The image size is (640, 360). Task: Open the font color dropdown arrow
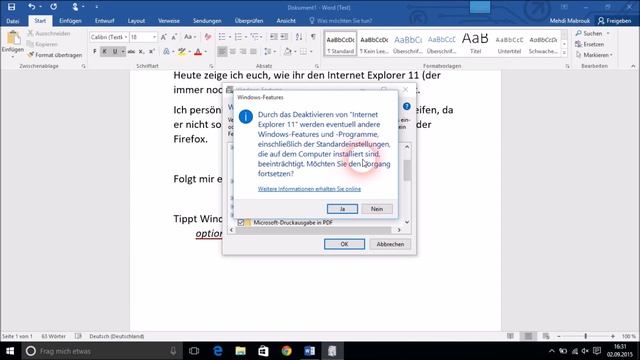click(x=205, y=51)
